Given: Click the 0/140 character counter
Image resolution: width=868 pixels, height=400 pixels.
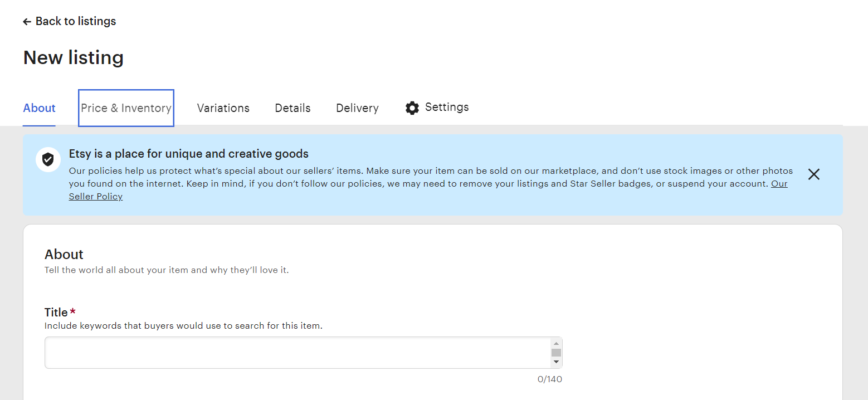Looking at the screenshot, I should 550,379.
